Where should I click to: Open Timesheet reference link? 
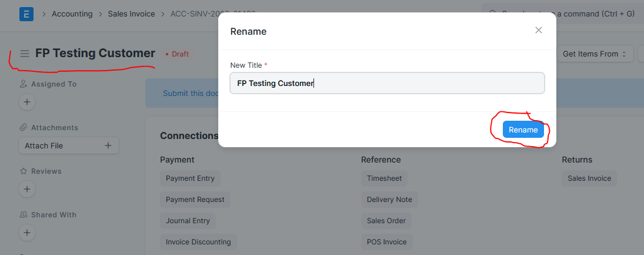coord(385,178)
